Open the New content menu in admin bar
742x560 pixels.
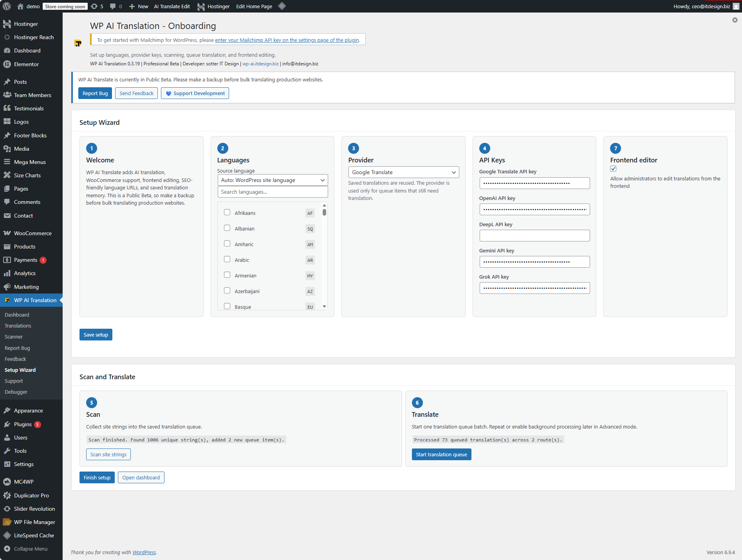[139, 6]
